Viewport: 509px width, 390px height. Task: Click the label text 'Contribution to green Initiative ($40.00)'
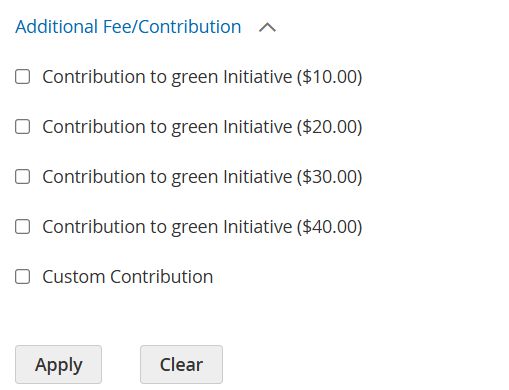[202, 227]
